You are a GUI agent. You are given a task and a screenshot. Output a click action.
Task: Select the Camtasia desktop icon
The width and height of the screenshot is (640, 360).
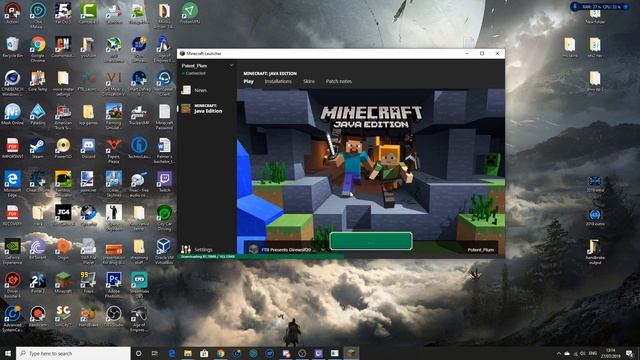pos(88,13)
